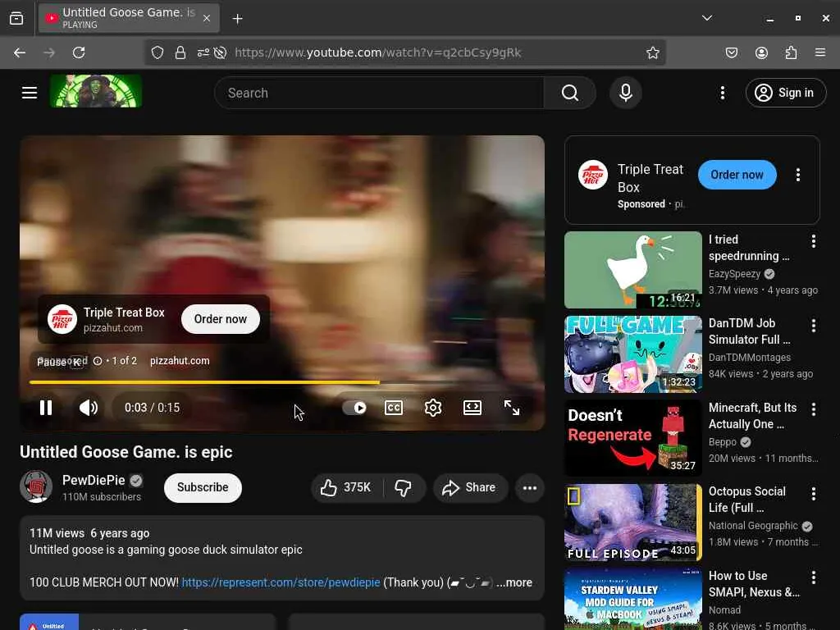
Task: Click the Sign in button
Action: (x=785, y=93)
